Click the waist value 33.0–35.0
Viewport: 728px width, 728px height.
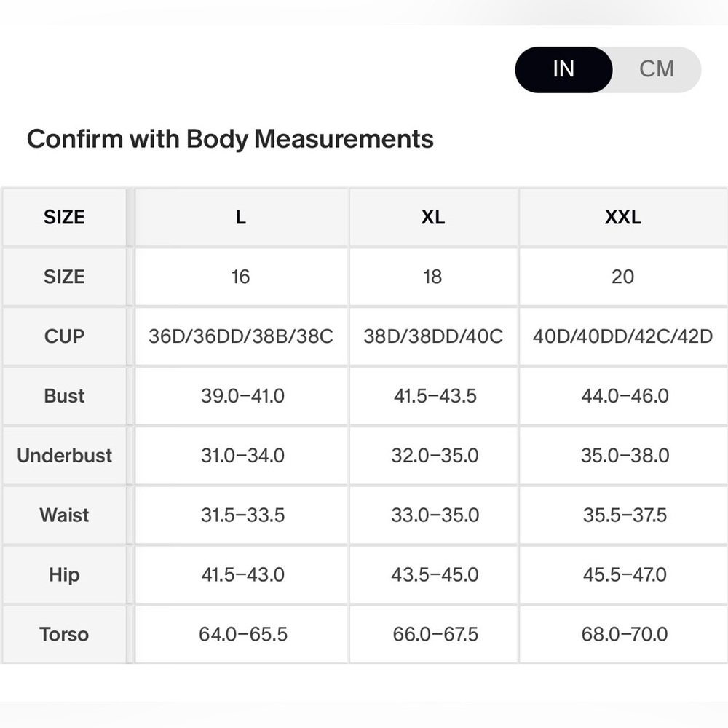pos(433,515)
